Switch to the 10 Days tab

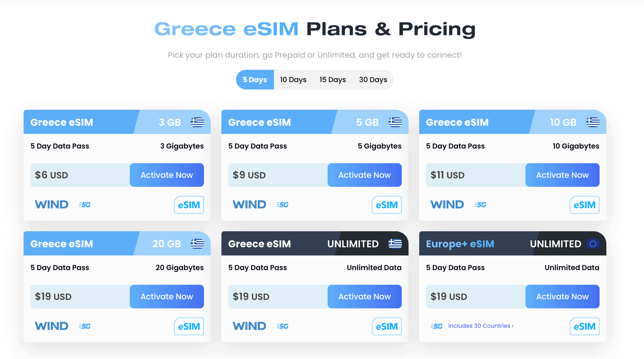tap(293, 80)
